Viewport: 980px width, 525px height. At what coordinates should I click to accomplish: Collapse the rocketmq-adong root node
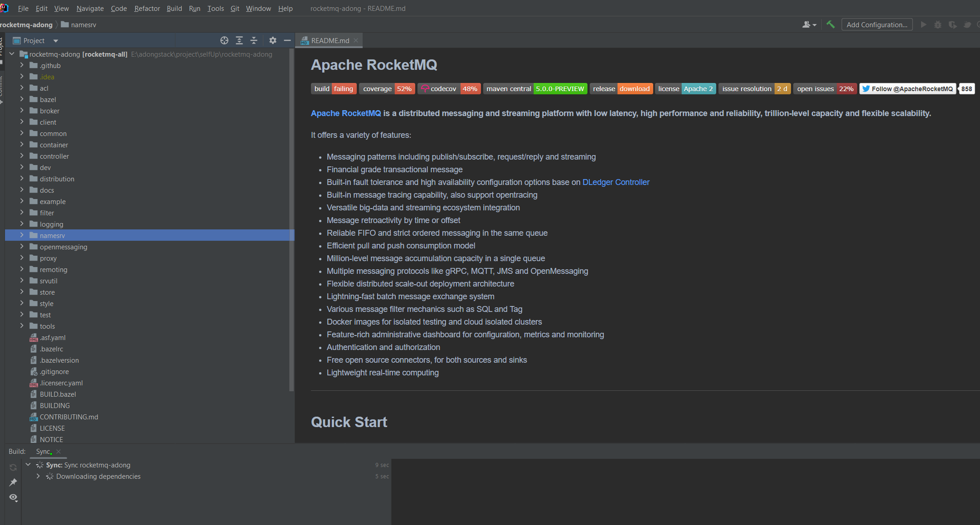pos(12,54)
